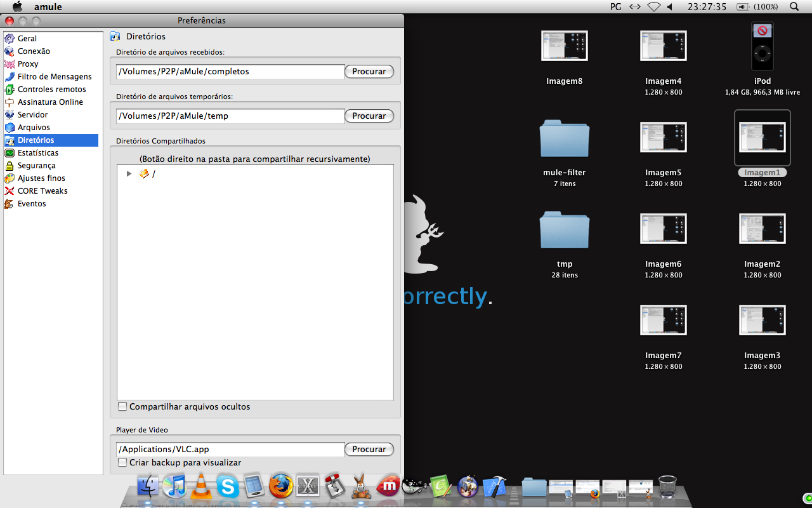The height and width of the screenshot is (508, 812).
Task: Open the Proxy settings page
Action: tap(27, 64)
